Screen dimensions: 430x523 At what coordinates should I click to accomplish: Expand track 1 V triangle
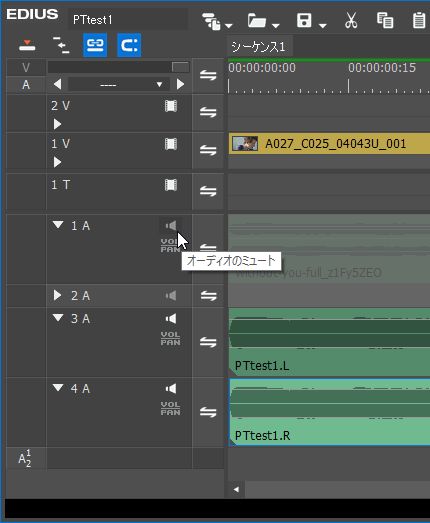(57, 162)
